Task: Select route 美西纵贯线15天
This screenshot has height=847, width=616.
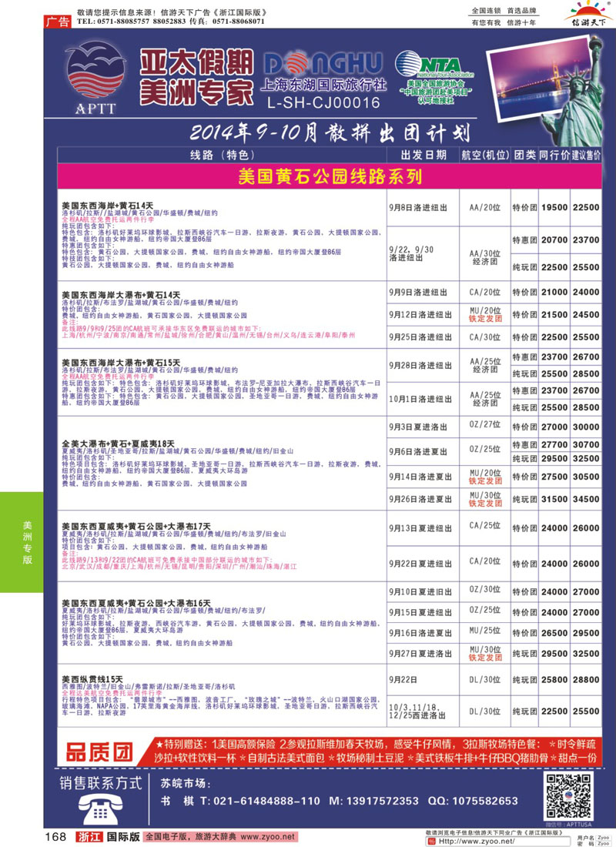Action: [92, 679]
